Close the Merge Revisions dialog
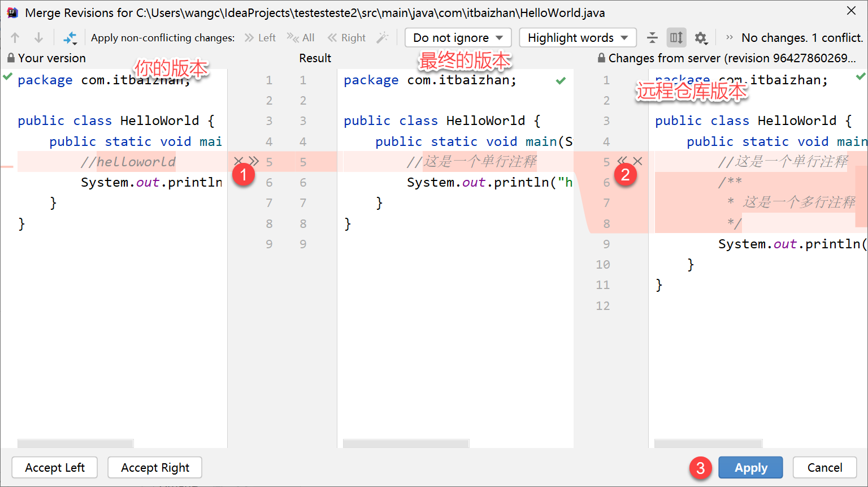 851,11
